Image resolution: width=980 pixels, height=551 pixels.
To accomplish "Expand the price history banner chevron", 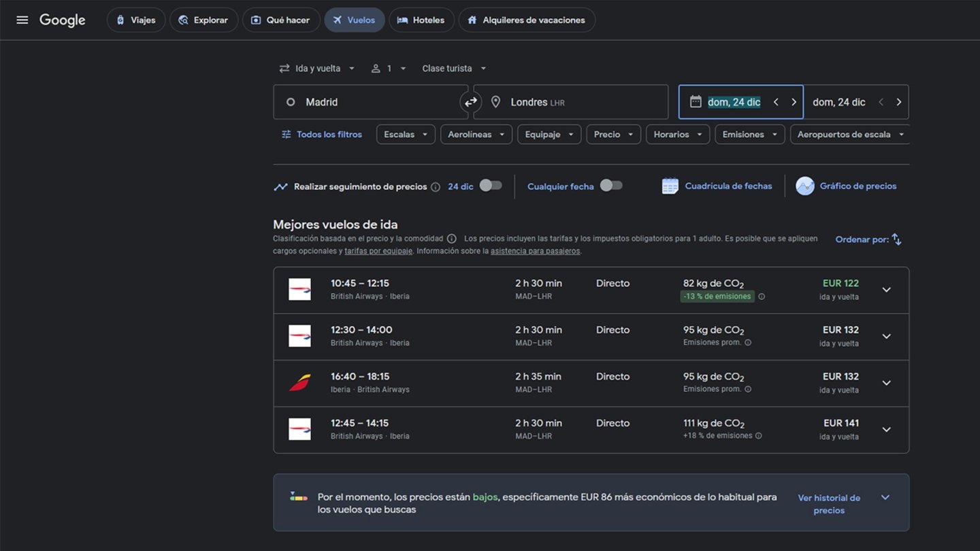I will click(x=885, y=497).
